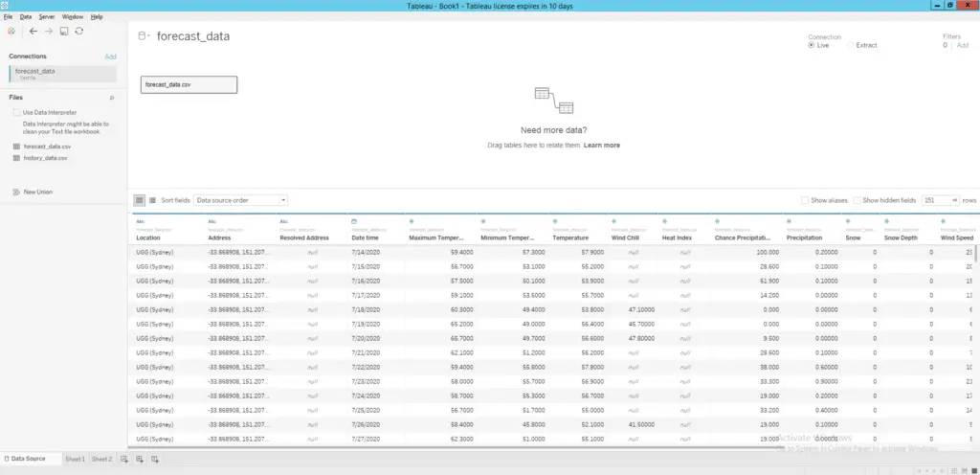Click the Refresh data source icon
Viewport: 980px width, 475px height.
click(x=78, y=31)
